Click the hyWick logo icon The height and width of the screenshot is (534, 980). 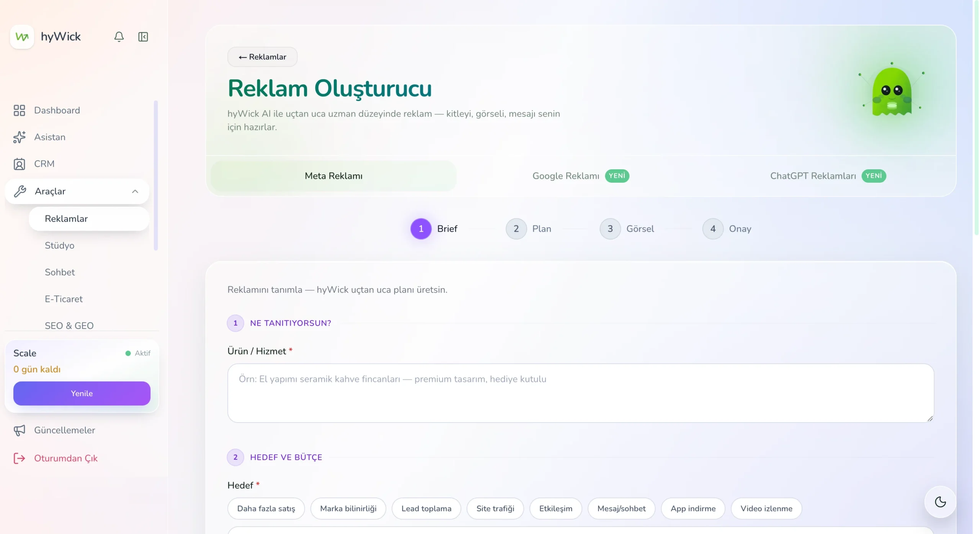(x=22, y=37)
